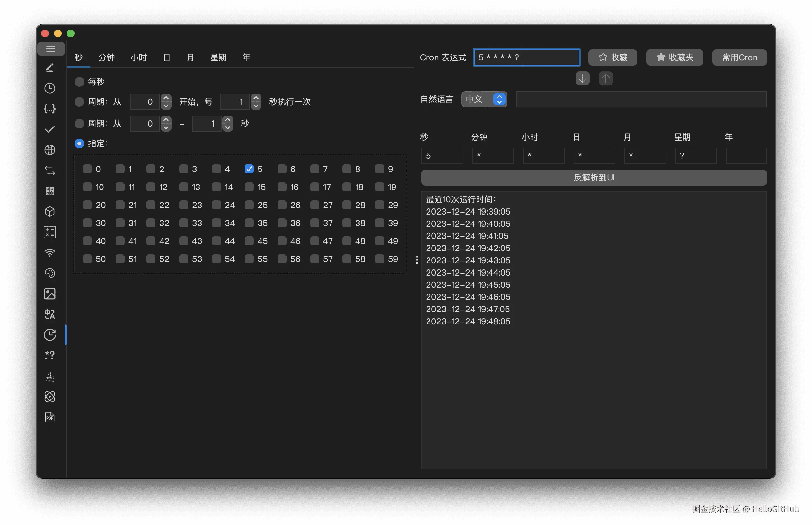This screenshot has width=812, height=526.
Task: Click the down arrow button below Cron input
Action: click(x=582, y=78)
